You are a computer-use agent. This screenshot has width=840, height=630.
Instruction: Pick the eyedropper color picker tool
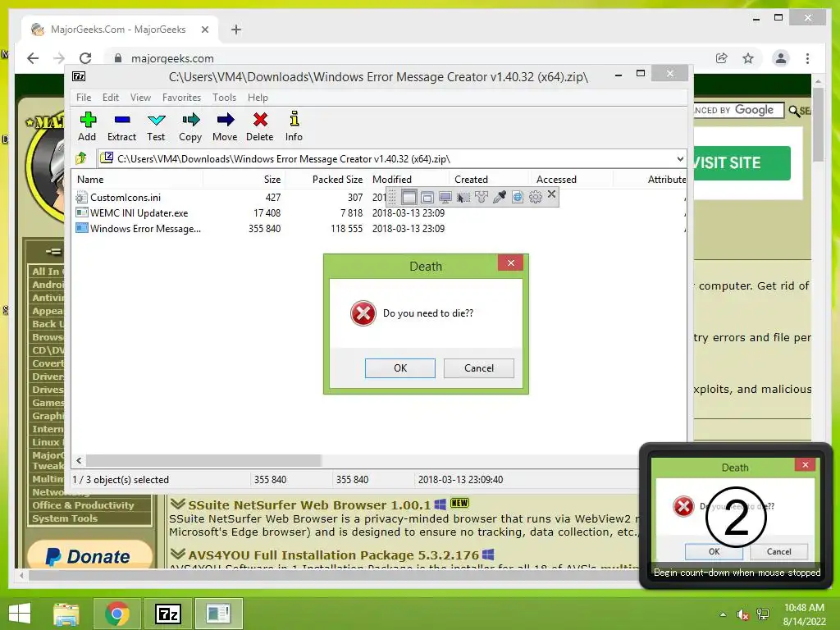[500, 197]
